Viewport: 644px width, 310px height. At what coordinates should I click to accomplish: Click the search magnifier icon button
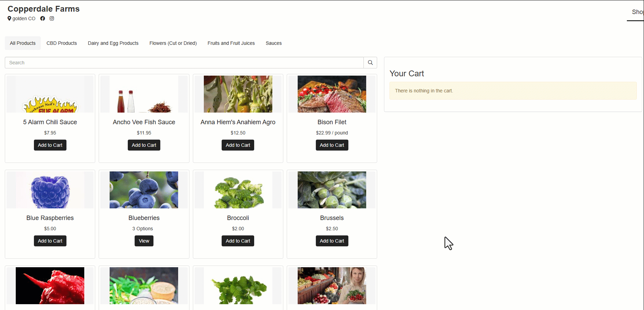pyautogui.click(x=370, y=63)
